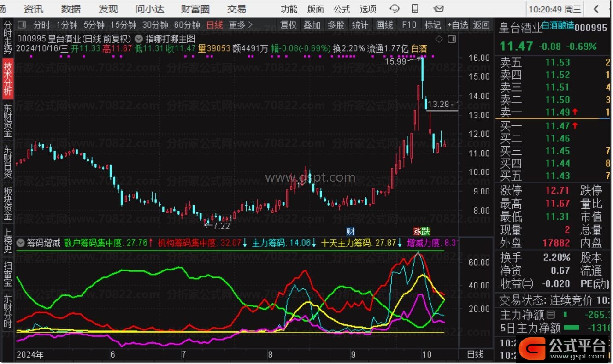613x364 pixels.
Task: Click the 白酒酿造 sector link
Action: coord(559,26)
